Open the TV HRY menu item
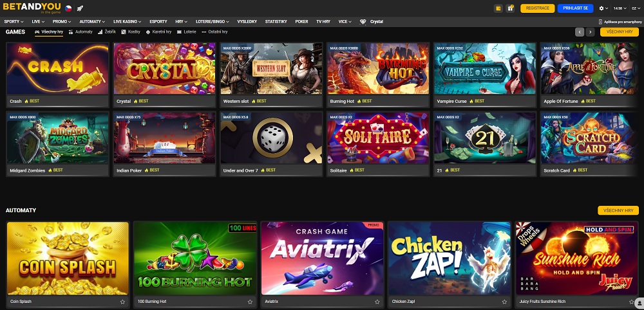The image size is (644, 310). pos(323,22)
